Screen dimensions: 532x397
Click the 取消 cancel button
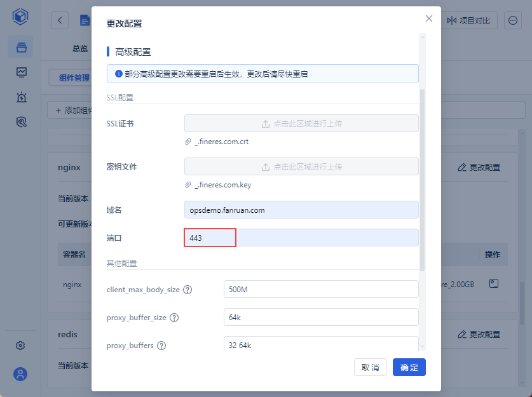click(x=370, y=367)
